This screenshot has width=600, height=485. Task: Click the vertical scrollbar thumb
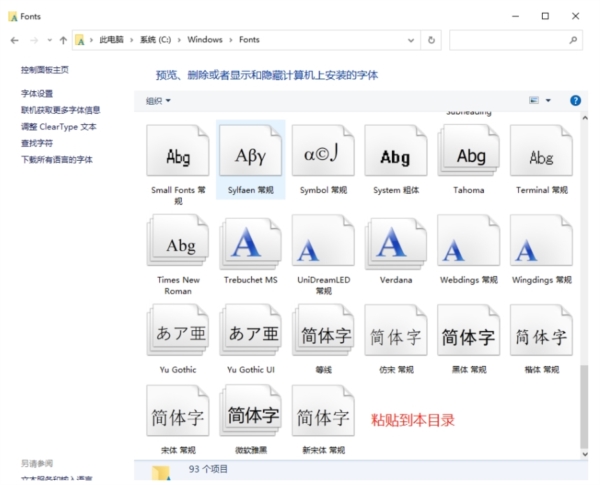[x=584, y=407]
